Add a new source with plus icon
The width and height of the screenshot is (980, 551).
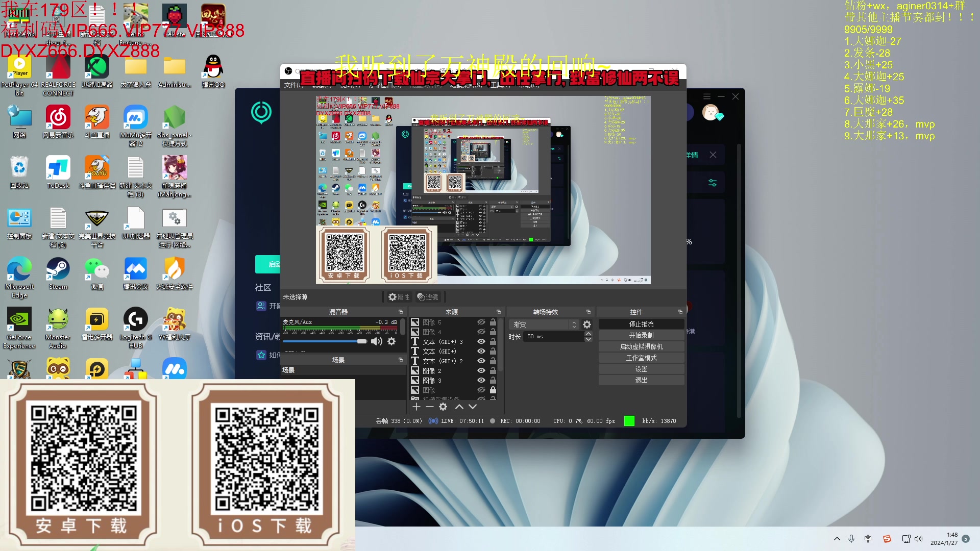pyautogui.click(x=416, y=407)
